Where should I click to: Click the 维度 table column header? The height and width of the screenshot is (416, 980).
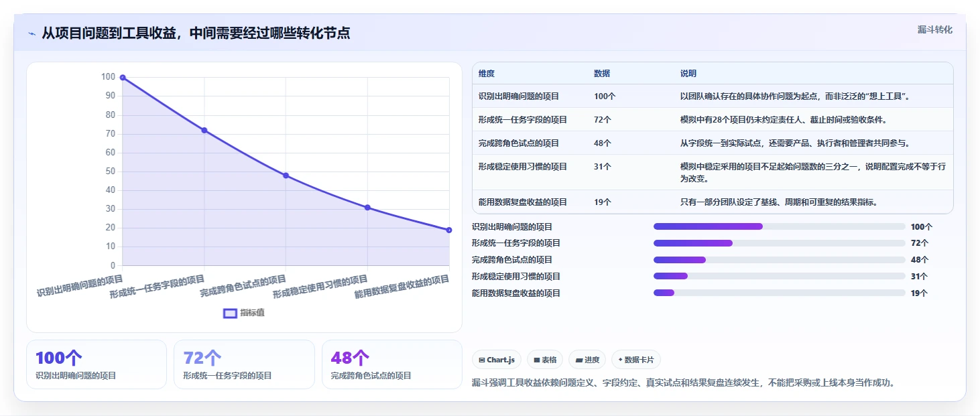point(487,74)
